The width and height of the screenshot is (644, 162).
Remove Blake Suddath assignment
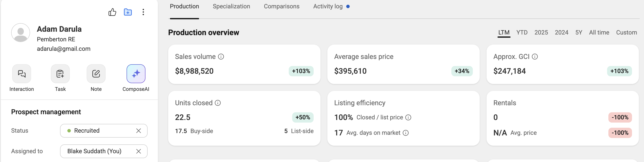pos(139,151)
